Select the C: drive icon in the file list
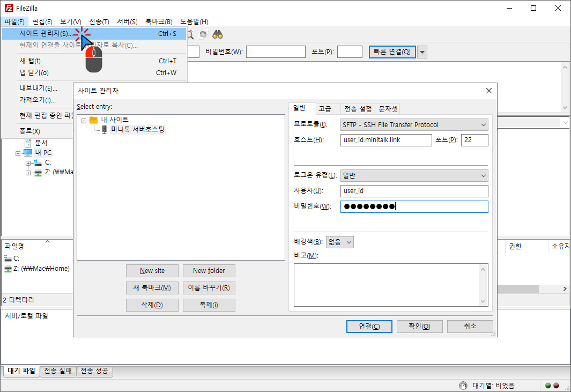This screenshot has width=571, height=392. [x=8, y=258]
